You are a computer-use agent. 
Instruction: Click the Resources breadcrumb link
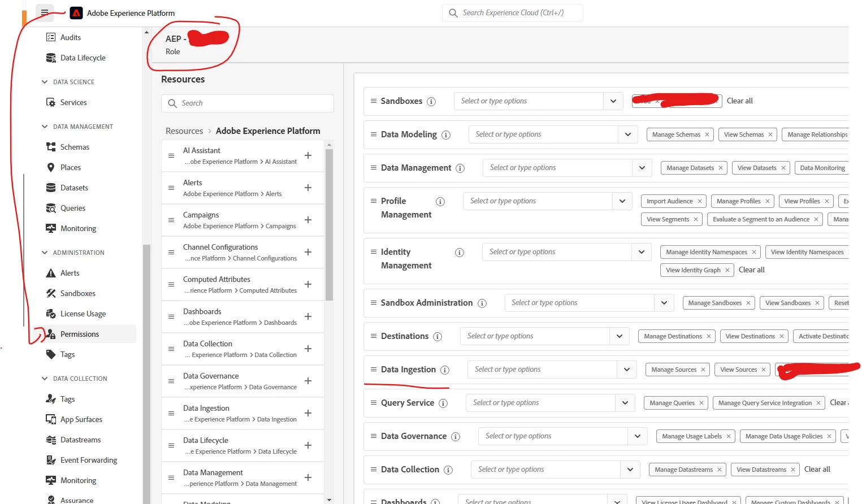tap(184, 131)
